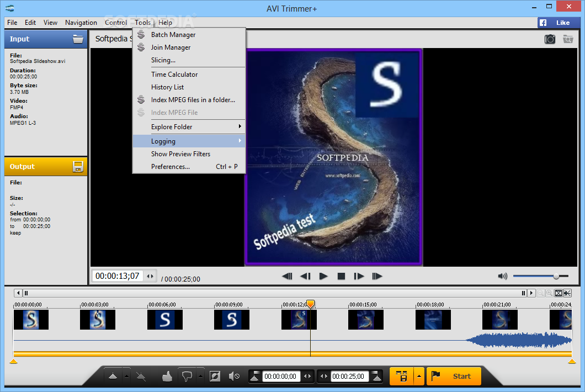Open History List
Screen dimensions: 585x392
click(x=189, y=87)
